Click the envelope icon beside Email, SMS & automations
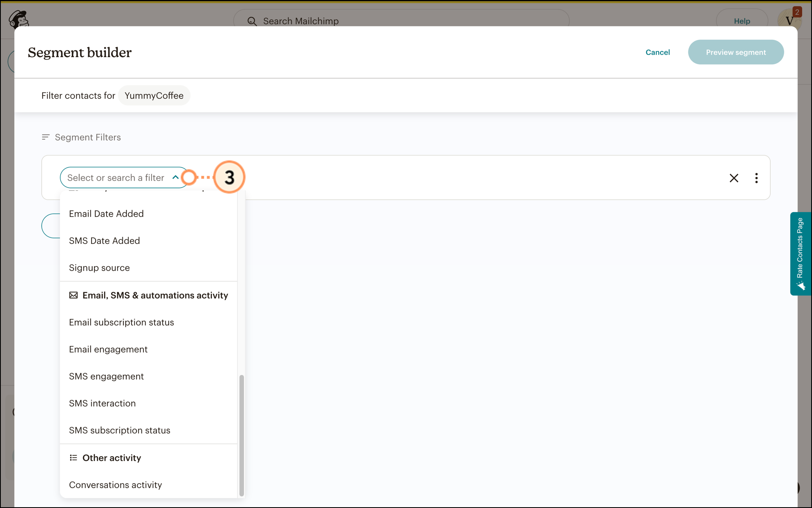812x508 pixels. [73, 295]
